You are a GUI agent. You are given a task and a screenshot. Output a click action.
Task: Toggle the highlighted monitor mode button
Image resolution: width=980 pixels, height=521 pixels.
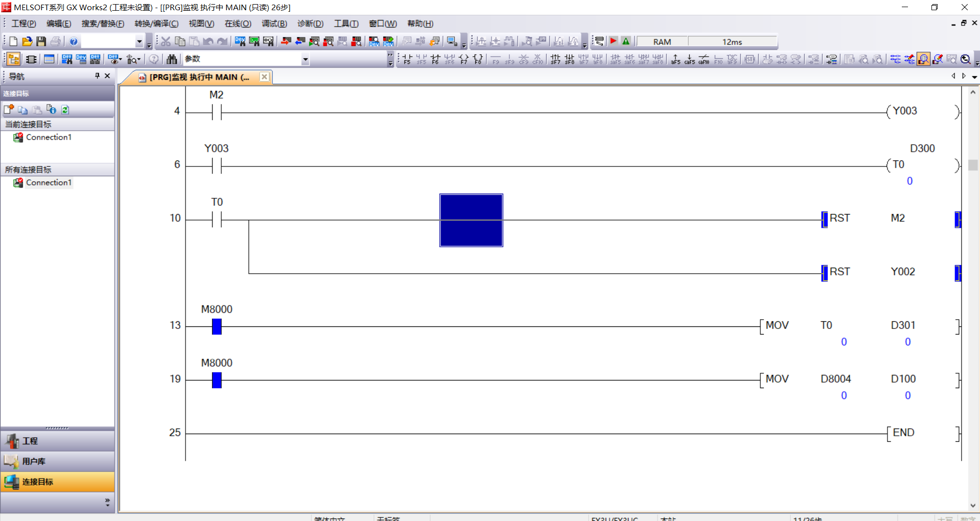click(923, 59)
